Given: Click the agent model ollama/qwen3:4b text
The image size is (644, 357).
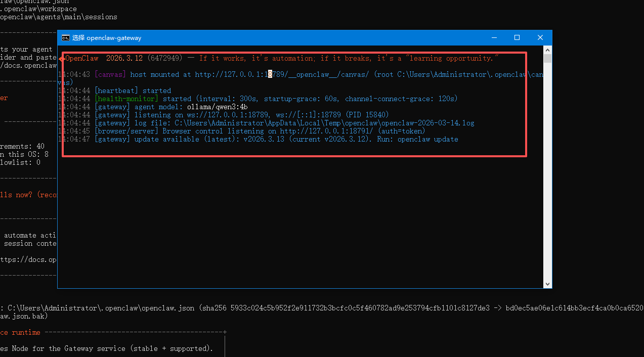Looking at the screenshot, I should (x=218, y=107).
